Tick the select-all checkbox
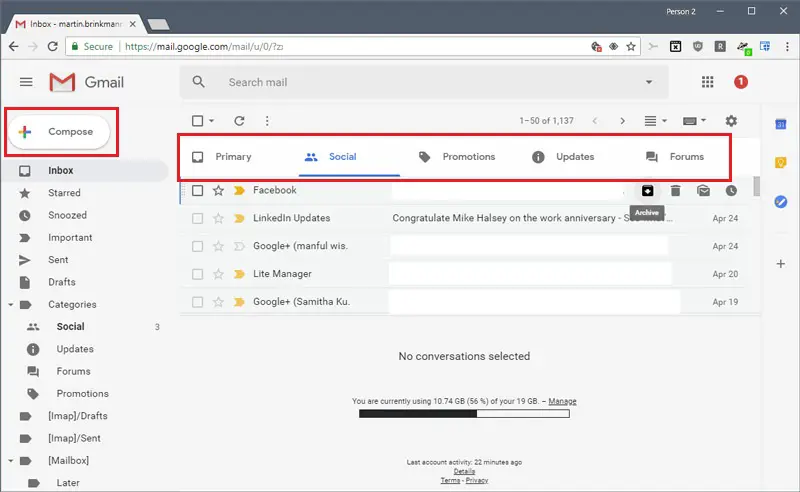 tap(197, 121)
